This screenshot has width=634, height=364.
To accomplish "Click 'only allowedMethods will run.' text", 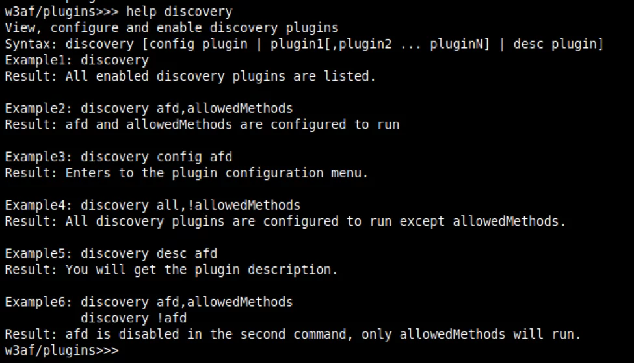I will [x=471, y=334].
